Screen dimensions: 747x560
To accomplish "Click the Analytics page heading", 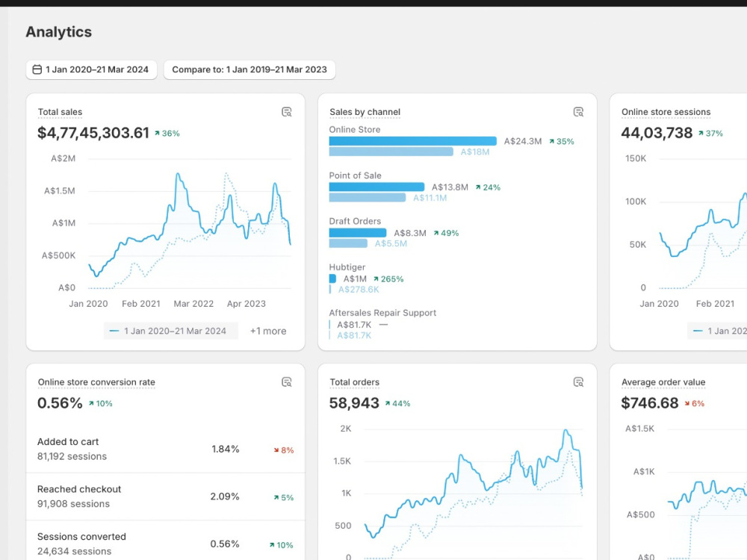I will [x=58, y=32].
